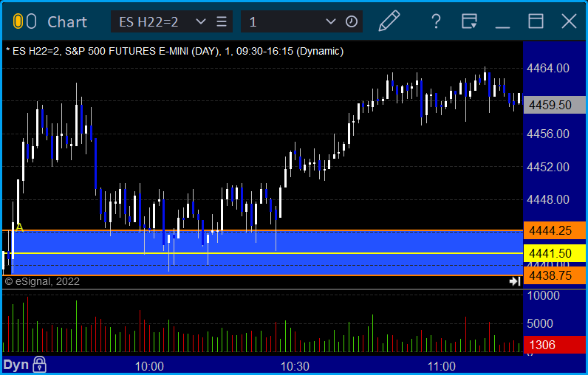Open the symbol dropdown arrow next to ES H22=2
Screen dimensions: 588x375
click(x=201, y=21)
